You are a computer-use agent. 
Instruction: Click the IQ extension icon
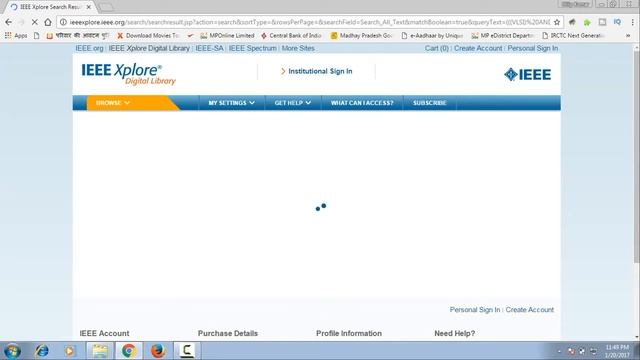click(617, 22)
